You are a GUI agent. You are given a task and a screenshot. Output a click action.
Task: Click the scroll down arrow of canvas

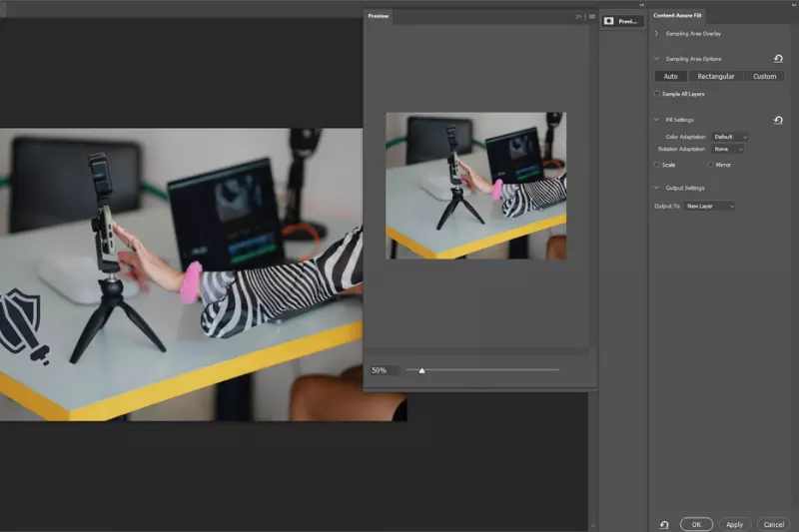[x=592, y=526]
